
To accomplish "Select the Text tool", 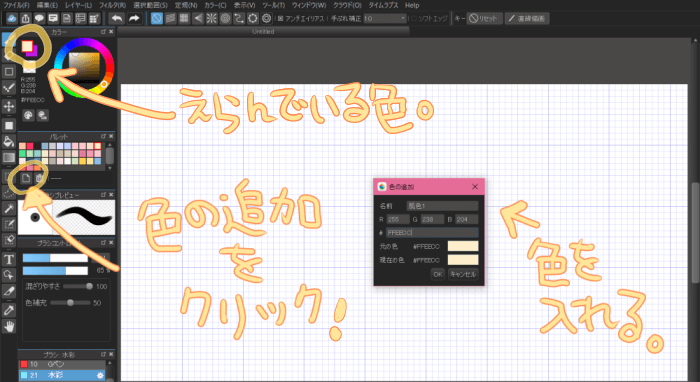I will pos(9,259).
